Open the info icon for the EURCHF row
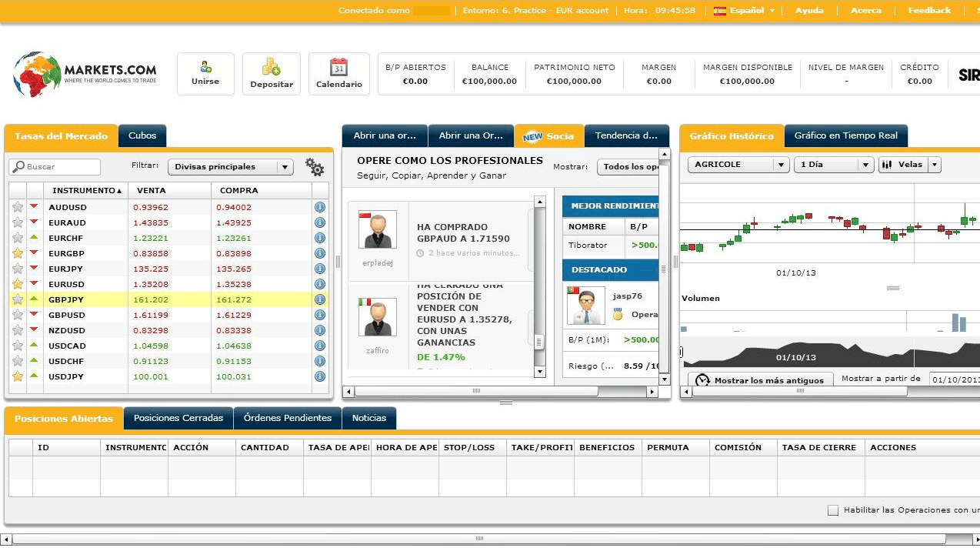This screenshot has width=980, height=548. [320, 238]
